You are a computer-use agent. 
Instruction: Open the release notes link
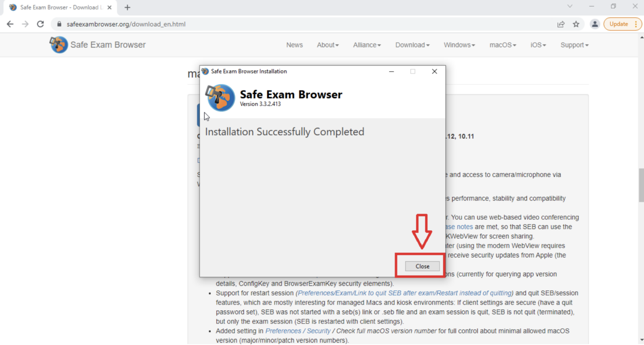458,226
